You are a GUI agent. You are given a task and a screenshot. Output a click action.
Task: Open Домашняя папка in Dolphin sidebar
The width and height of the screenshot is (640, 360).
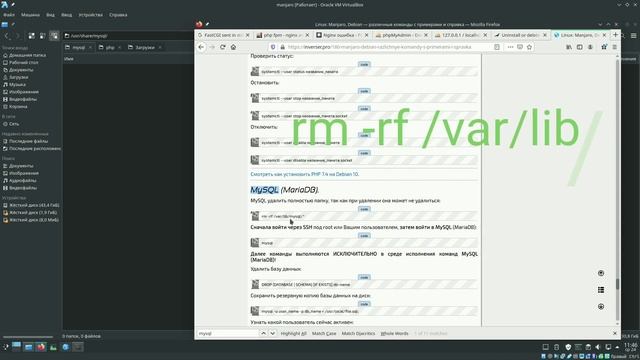coord(27,55)
